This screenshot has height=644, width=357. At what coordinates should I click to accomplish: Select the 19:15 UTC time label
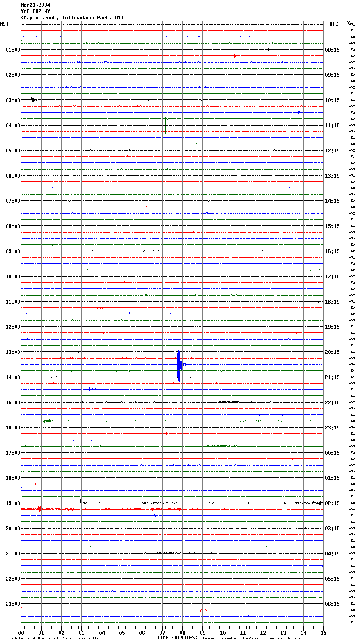(x=332, y=327)
